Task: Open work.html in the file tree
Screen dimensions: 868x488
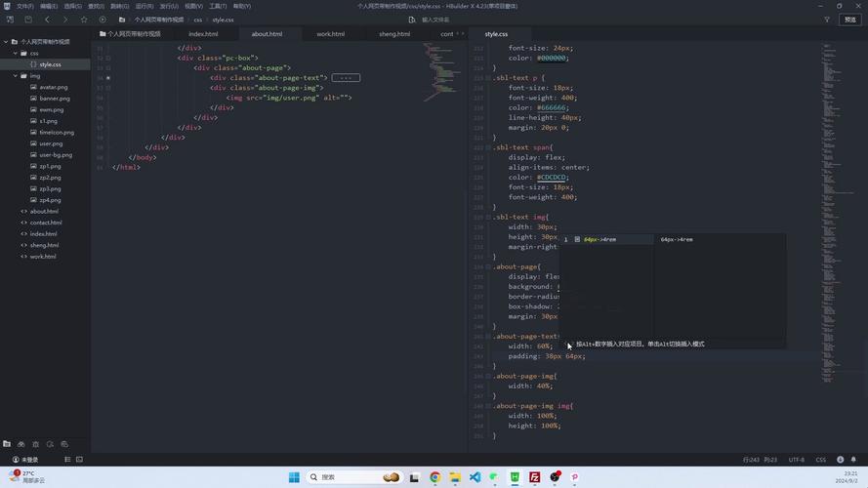Action: pyautogui.click(x=45, y=257)
